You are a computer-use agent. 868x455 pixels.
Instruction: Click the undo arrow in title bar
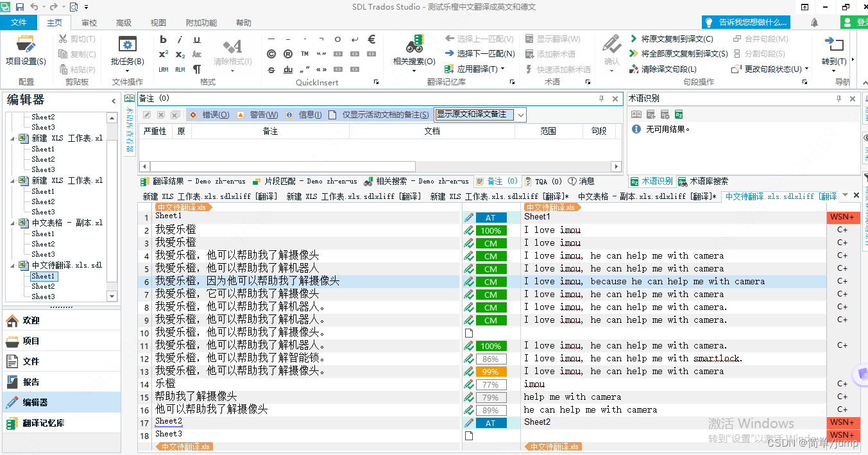(34, 7)
